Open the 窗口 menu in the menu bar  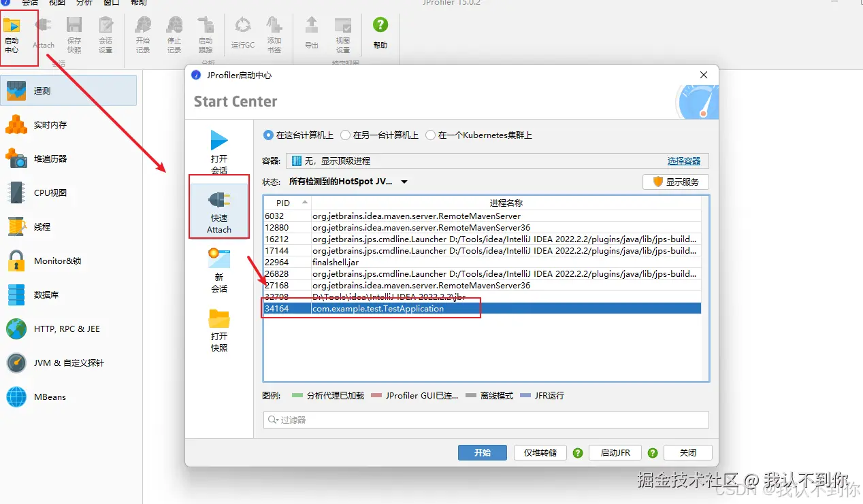pyautogui.click(x=111, y=3)
